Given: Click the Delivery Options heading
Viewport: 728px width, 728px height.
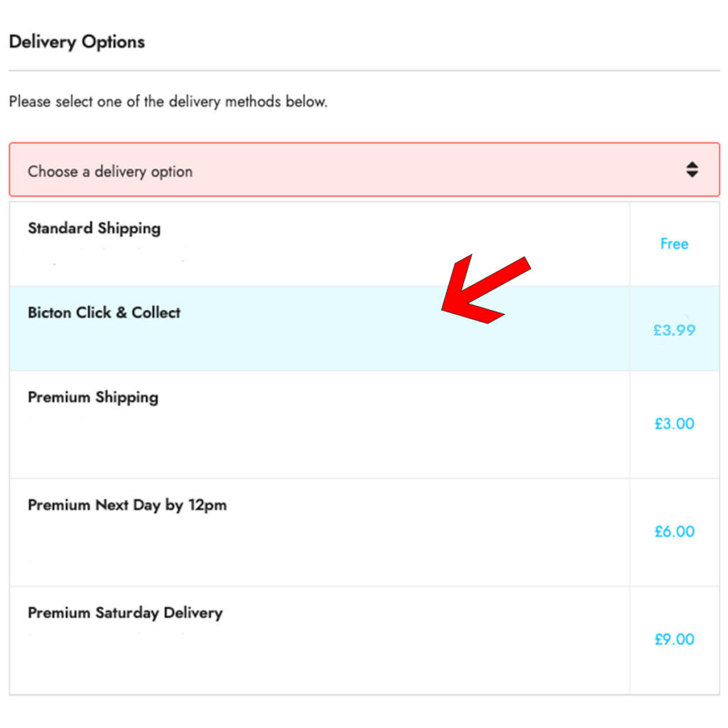Looking at the screenshot, I should (x=77, y=42).
